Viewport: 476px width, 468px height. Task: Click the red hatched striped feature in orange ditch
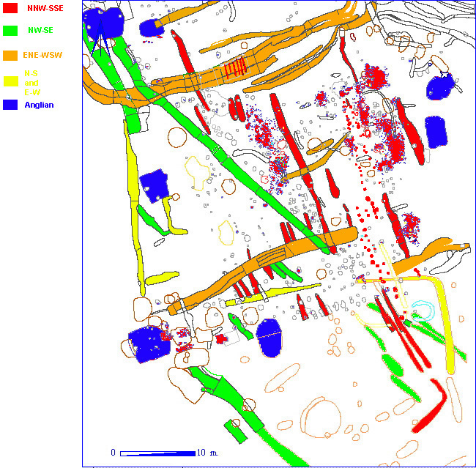tap(234, 69)
